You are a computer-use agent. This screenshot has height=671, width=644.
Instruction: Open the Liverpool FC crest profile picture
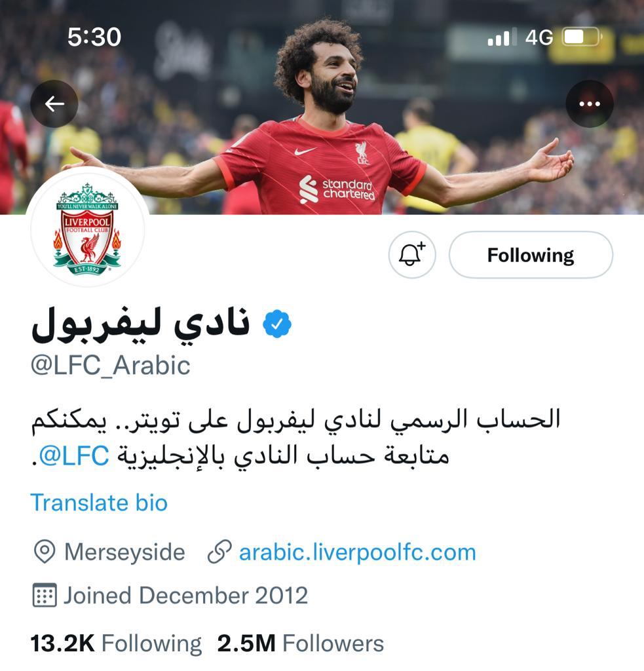pos(87,229)
